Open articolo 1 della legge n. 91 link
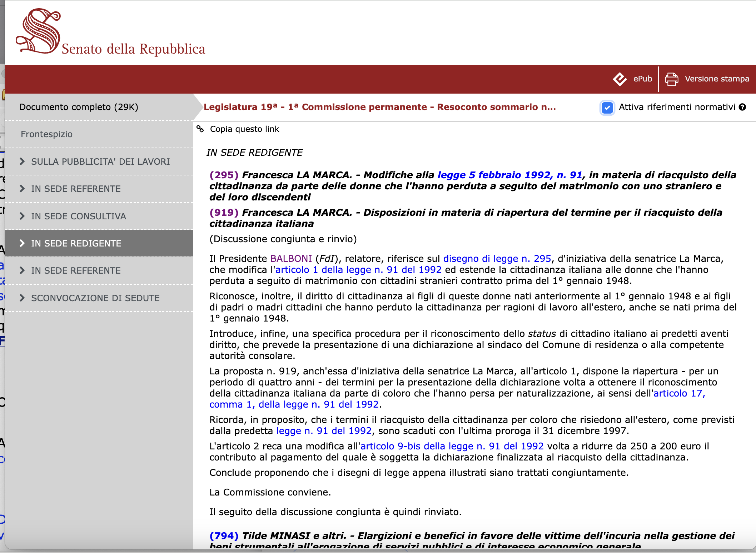This screenshot has width=756, height=553. pyautogui.click(x=358, y=270)
